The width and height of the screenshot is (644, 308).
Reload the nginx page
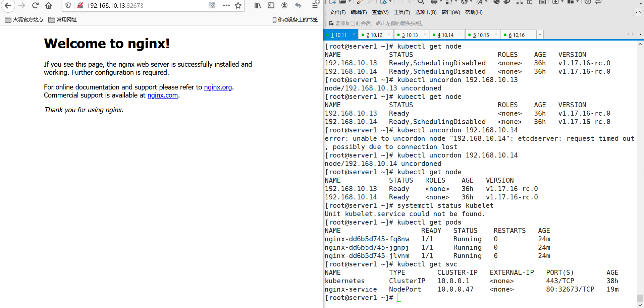[x=36, y=5]
